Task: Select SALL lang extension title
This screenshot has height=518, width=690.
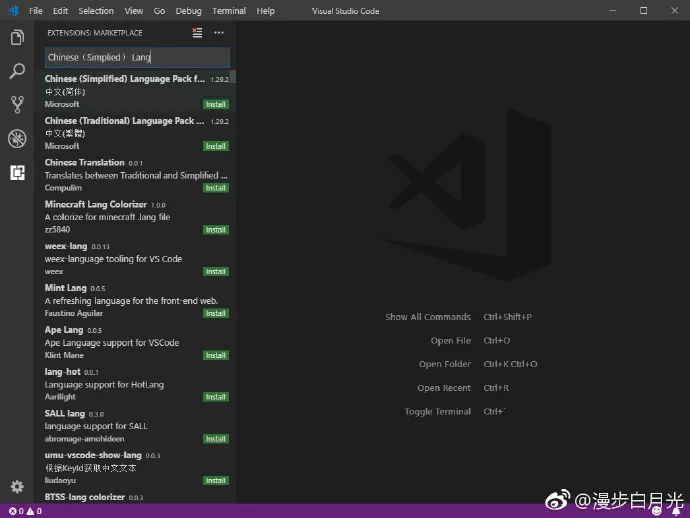Action: click(x=64, y=413)
